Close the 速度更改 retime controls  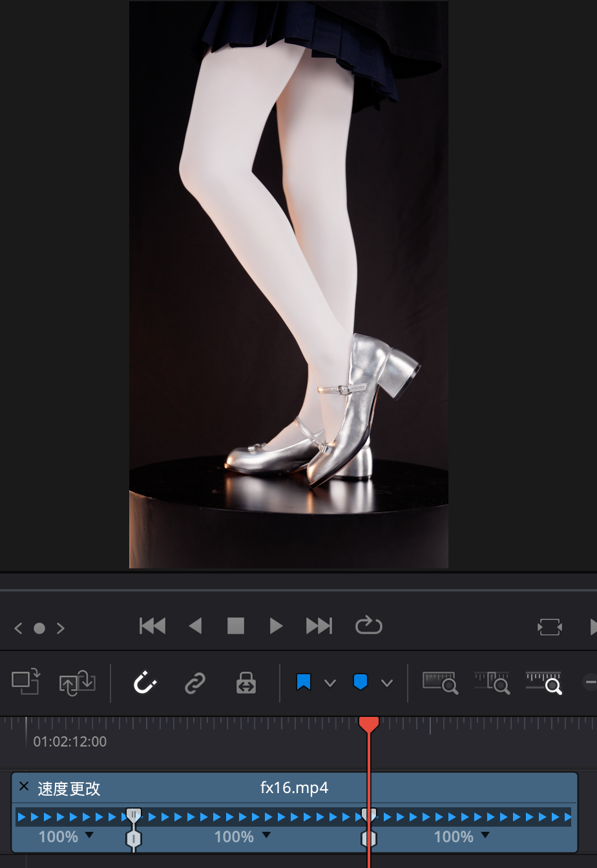[x=24, y=787]
